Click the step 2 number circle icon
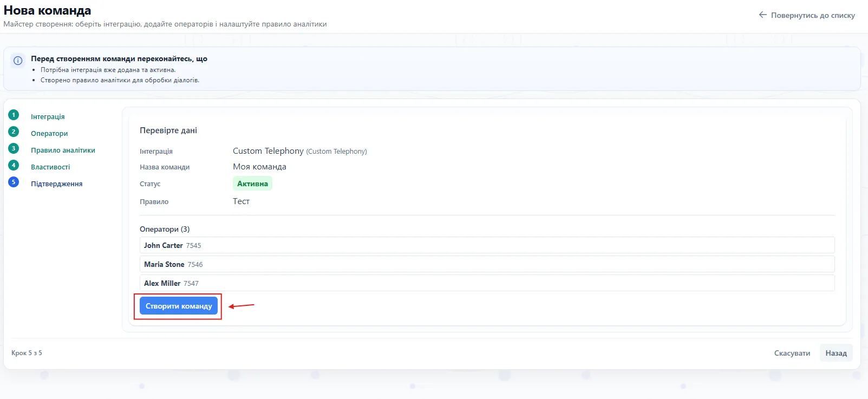 [x=14, y=132]
